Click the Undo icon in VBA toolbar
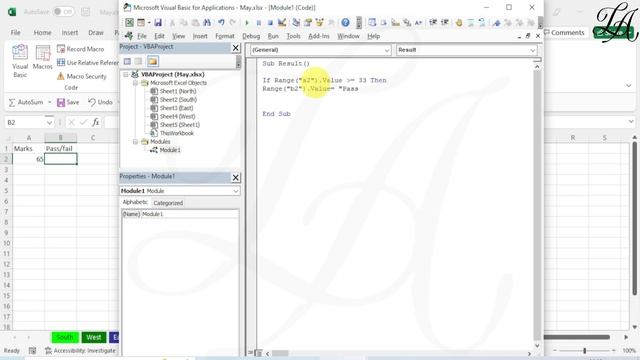Image resolution: width=640 pixels, height=360 pixels. [x=221, y=23]
